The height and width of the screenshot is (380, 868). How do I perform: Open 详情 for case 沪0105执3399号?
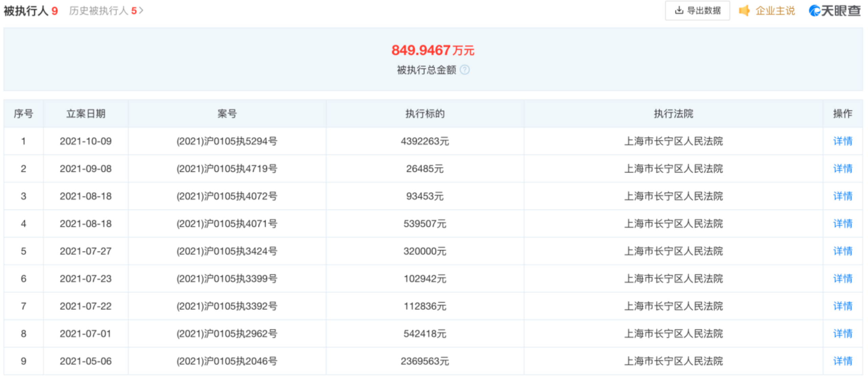tap(842, 278)
